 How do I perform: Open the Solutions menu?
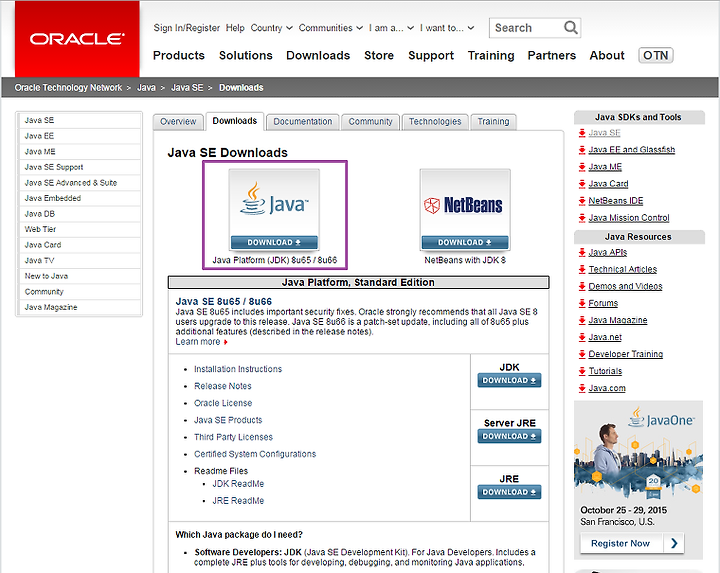[246, 56]
